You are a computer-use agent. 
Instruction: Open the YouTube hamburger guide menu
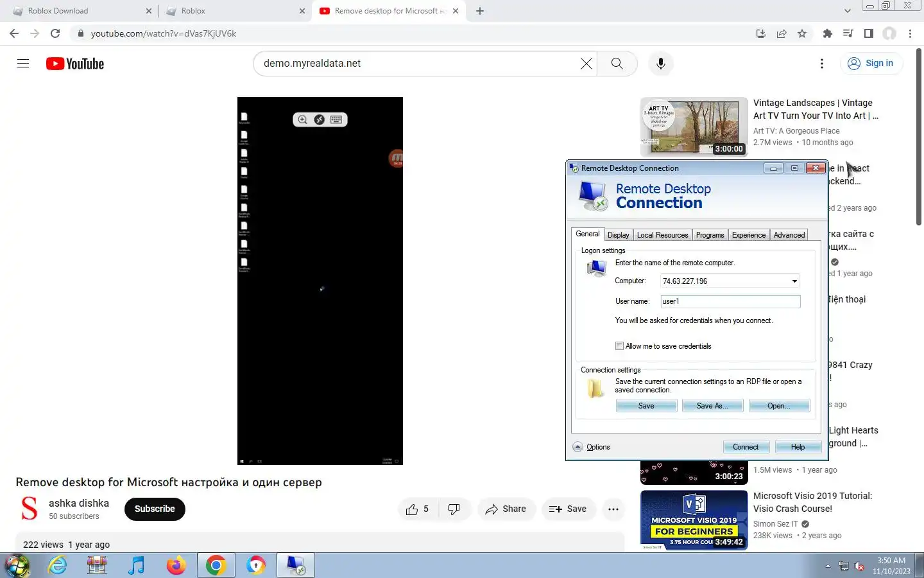tap(23, 63)
